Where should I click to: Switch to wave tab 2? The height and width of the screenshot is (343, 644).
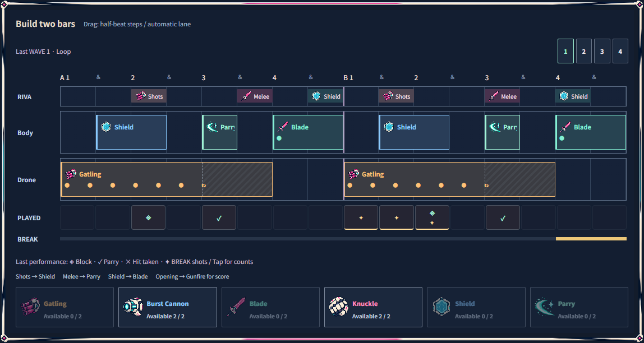pos(583,52)
